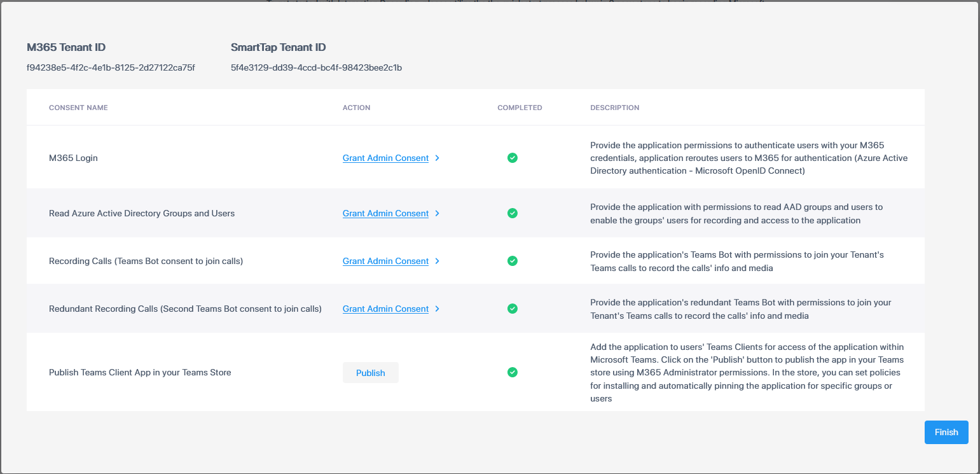
Task: Click Grant Admin Consent for M365 Login
Action: pos(385,158)
